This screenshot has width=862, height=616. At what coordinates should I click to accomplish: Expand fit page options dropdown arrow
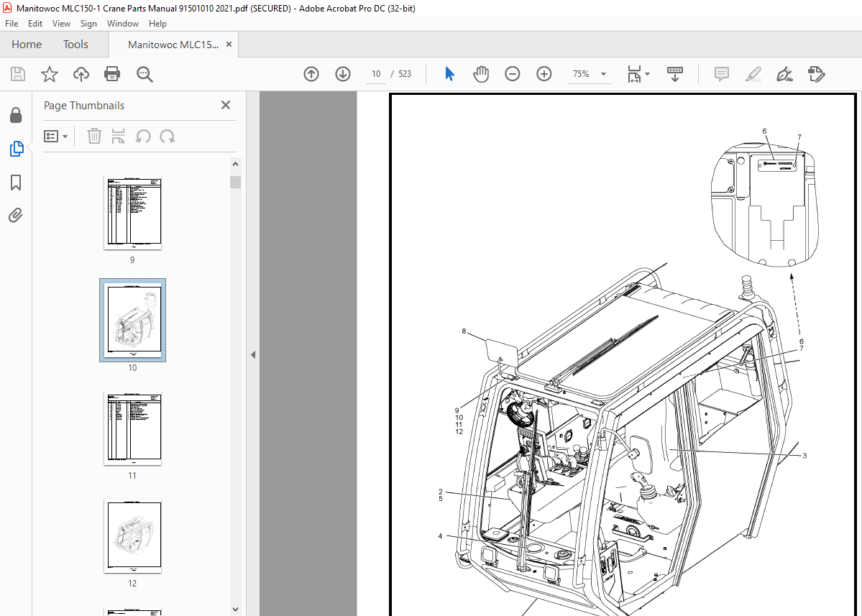[x=647, y=73]
